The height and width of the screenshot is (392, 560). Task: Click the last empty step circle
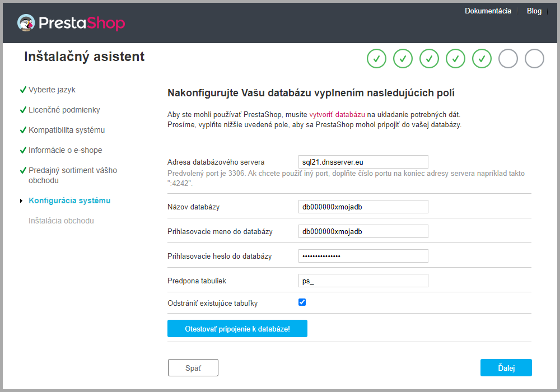pos(534,59)
